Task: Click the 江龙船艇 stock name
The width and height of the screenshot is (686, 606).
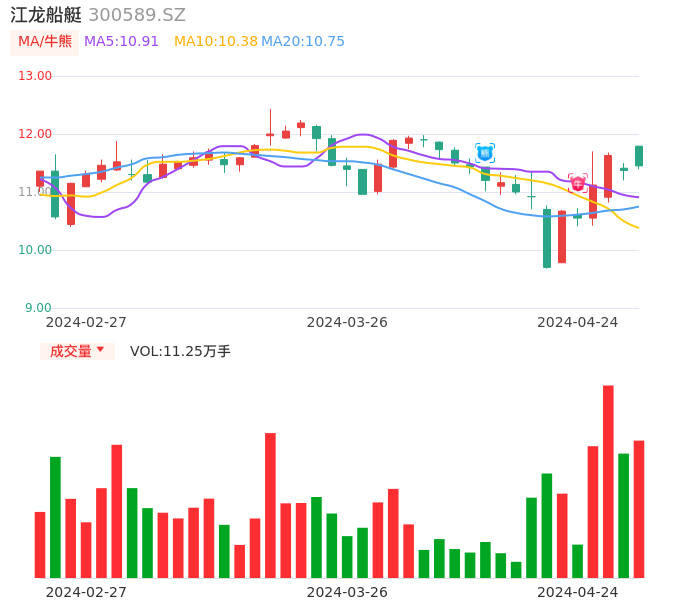Action: tap(45, 15)
